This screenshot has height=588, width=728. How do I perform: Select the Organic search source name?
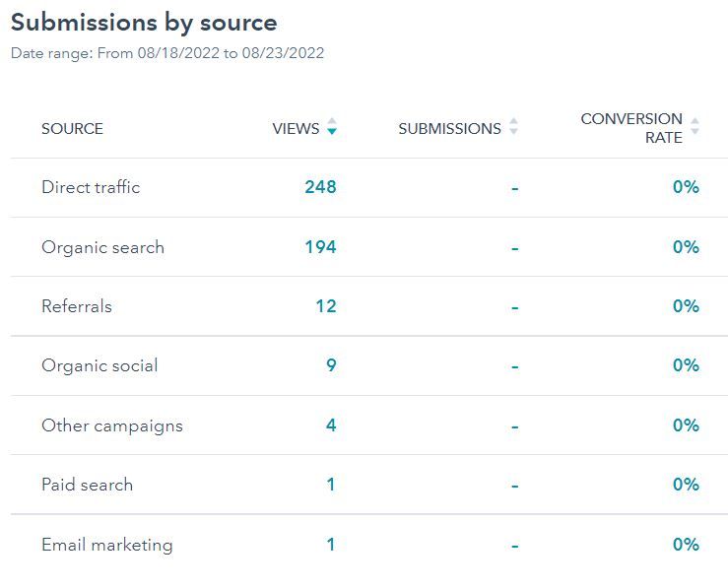click(102, 247)
